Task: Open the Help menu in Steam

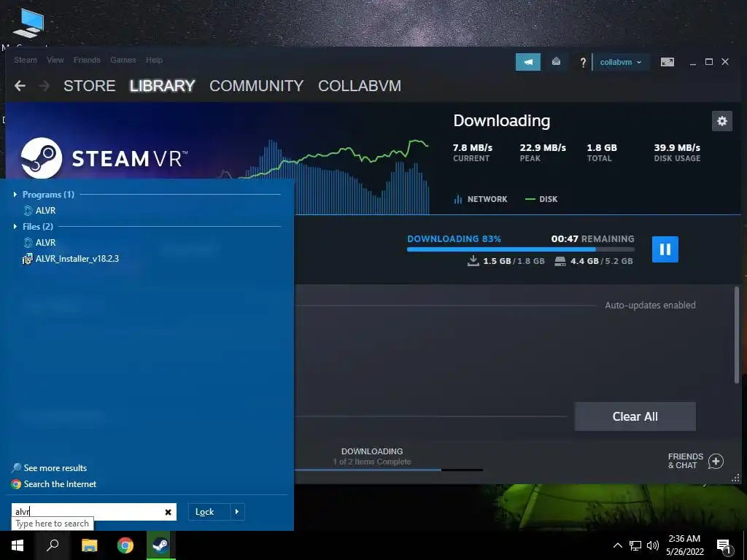Action: click(154, 60)
